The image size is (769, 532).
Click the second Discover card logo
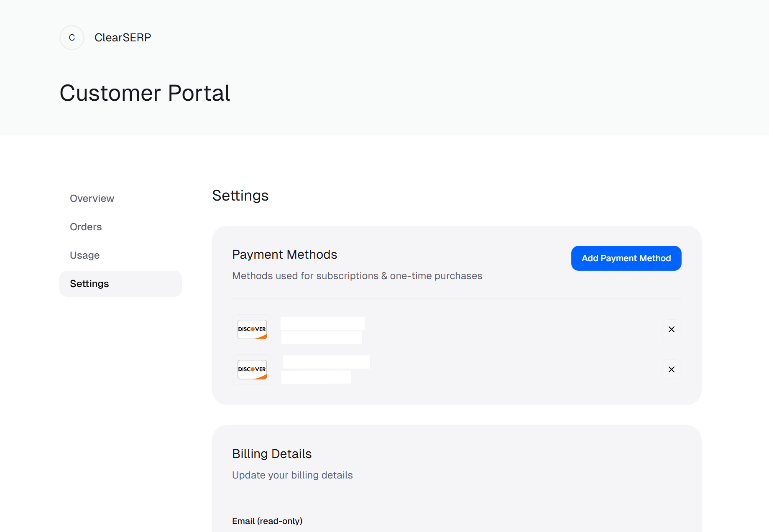pos(252,369)
